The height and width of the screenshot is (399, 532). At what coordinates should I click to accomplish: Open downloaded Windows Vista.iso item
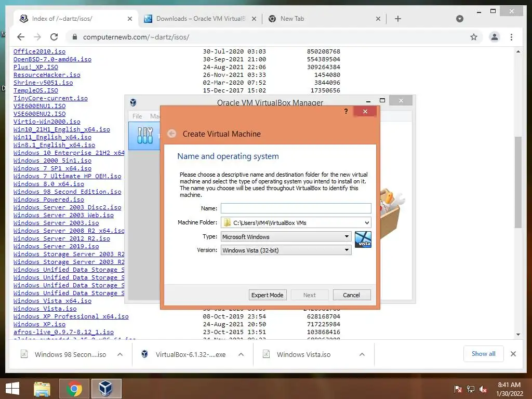[x=303, y=354]
